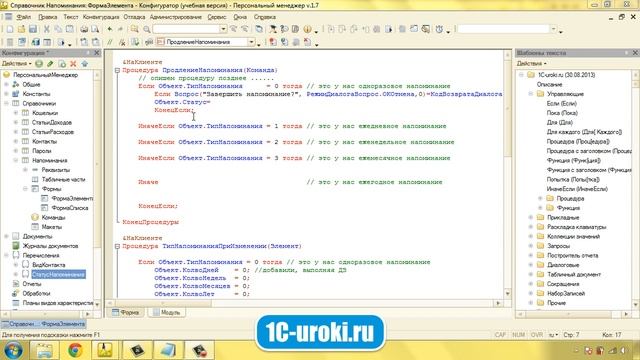Click the Справочник ФормаЭлемента window button at bottom
The width and height of the screenshot is (640, 360).
coord(43,324)
